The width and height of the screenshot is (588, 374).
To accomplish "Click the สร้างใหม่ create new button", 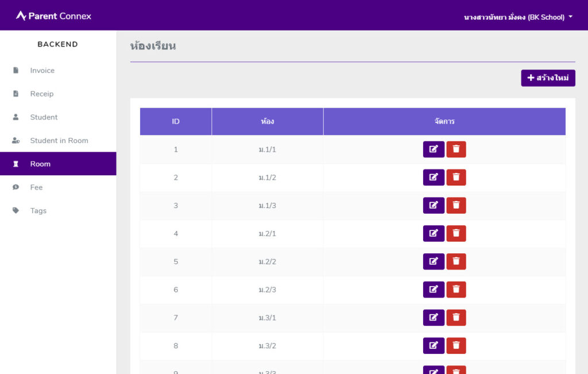I will pos(548,78).
